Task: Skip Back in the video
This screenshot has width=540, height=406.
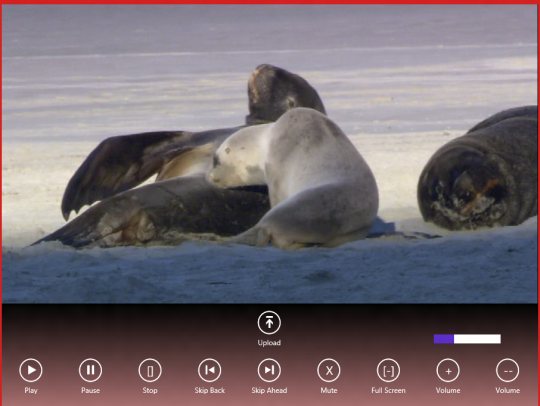Action: coord(209,370)
